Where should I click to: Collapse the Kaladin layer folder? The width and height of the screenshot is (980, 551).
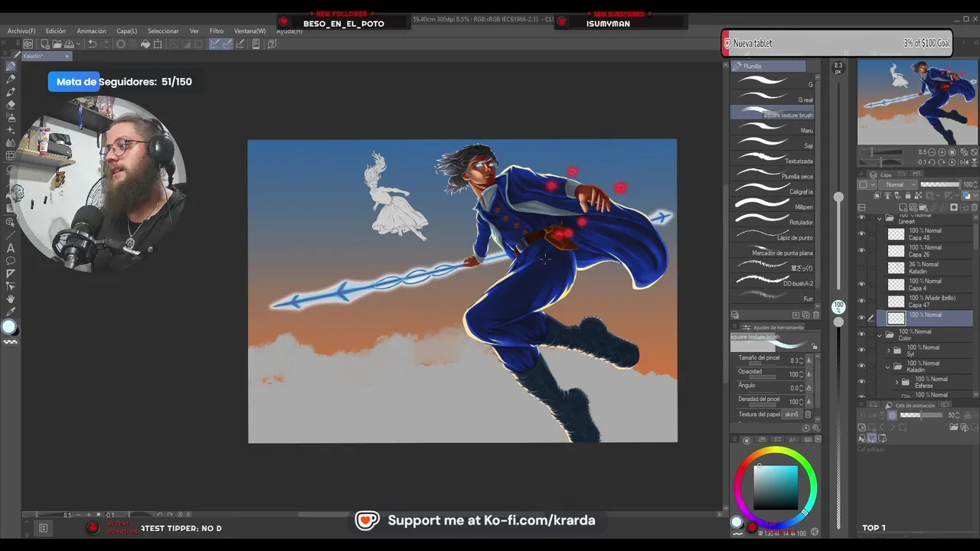(887, 367)
